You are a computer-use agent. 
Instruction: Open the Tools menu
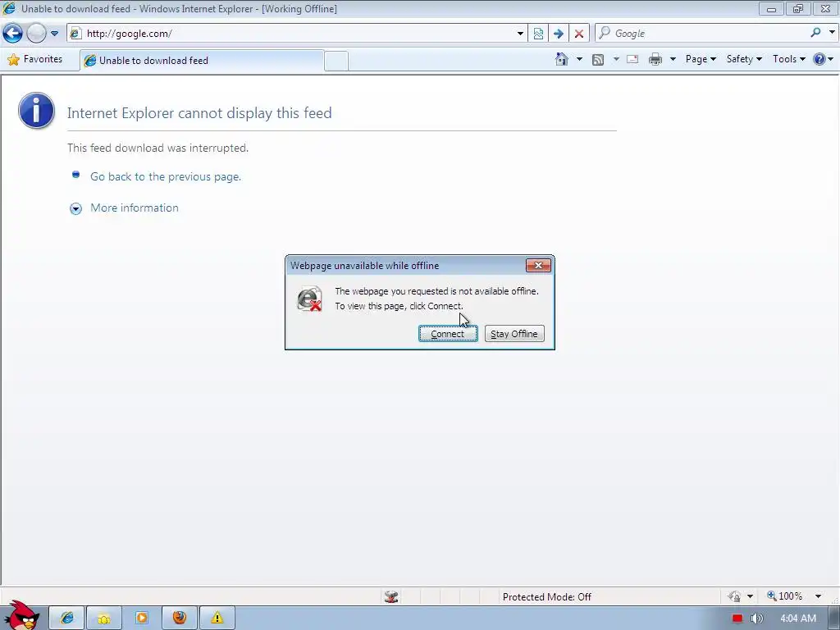click(x=788, y=59)
